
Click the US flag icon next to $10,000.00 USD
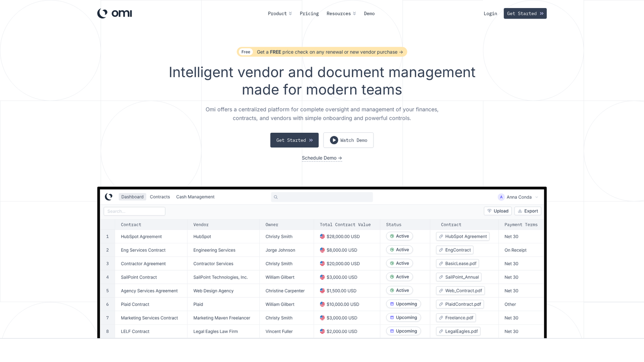(x=322, y=304)
